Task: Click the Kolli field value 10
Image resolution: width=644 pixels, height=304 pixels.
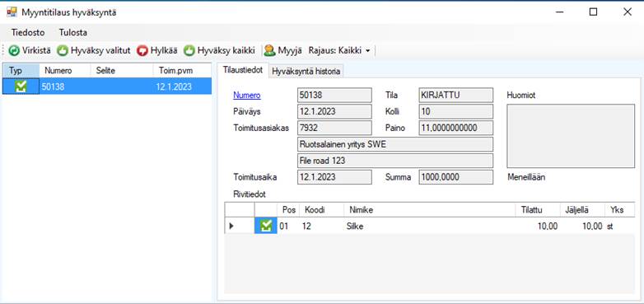Action: click(456, 111)
